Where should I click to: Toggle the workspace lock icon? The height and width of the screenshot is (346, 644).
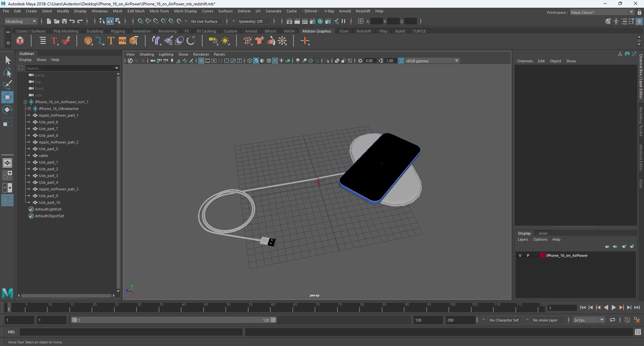tap(640, 12)
